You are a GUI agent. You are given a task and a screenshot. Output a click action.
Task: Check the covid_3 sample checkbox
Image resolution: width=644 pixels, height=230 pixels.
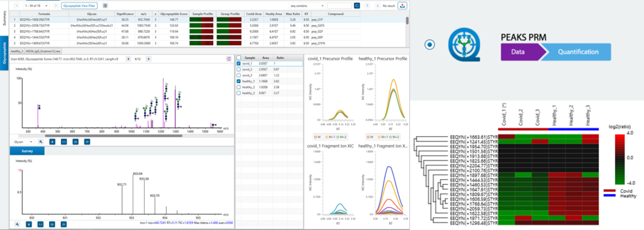click(x=239, y=75)
